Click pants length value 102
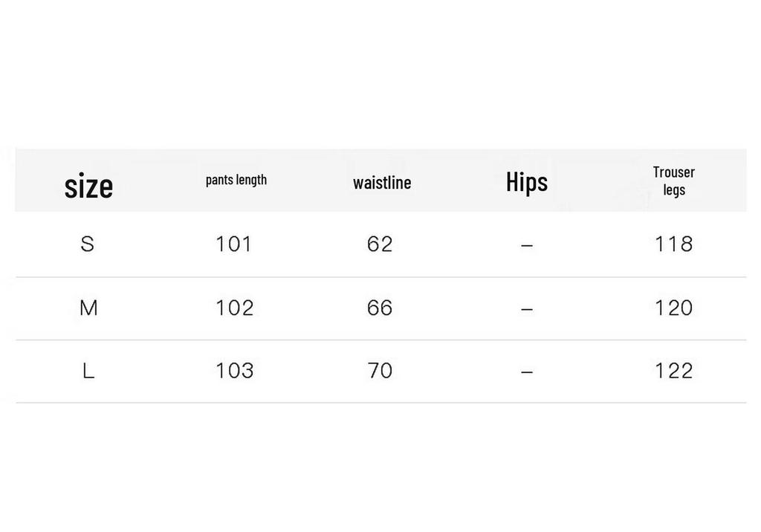This screenshot has height=532, width=761. [x=234, y=308]
